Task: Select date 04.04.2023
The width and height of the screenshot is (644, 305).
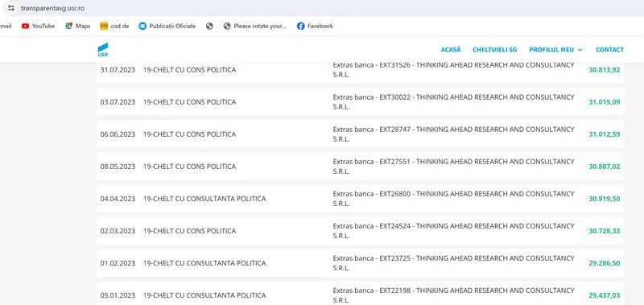Action: [x=118, y=199]
